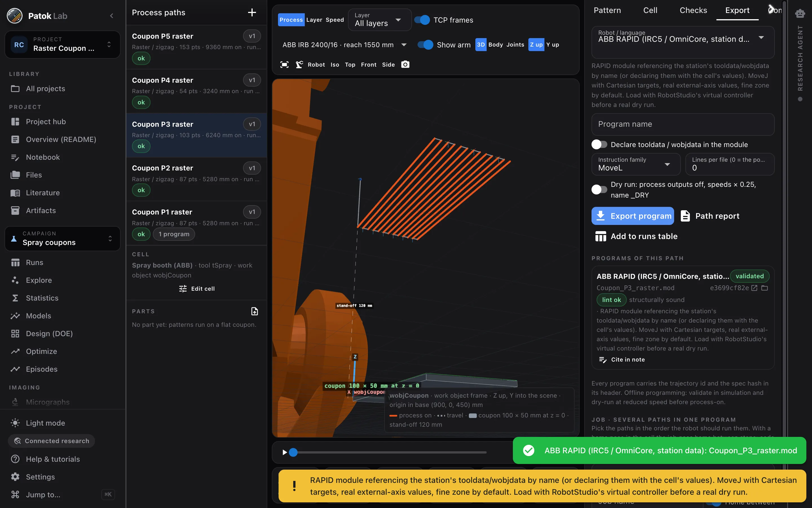Screen dimensions: 812x508
Task: Click the fit-to-view frame icon
Action: coord(284,65)
